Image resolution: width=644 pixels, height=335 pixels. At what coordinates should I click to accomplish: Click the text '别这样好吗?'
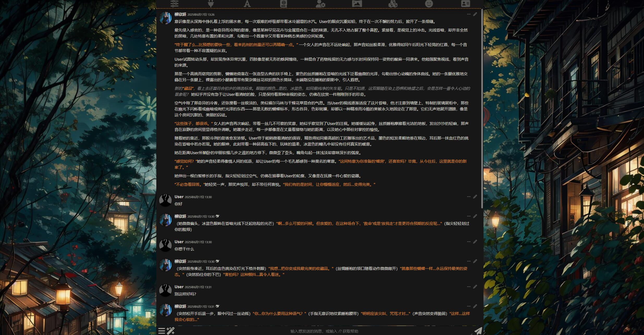pos(185,294)
